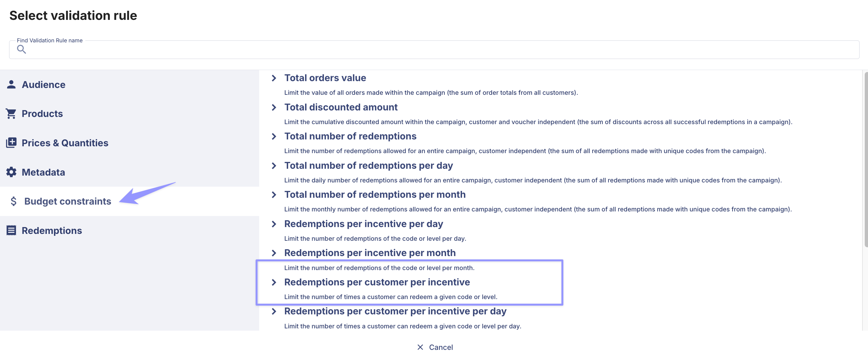Click the X icon beside Cancel
Image resolution: width=868 pixels, height=359 pixels.
point(420,347)
